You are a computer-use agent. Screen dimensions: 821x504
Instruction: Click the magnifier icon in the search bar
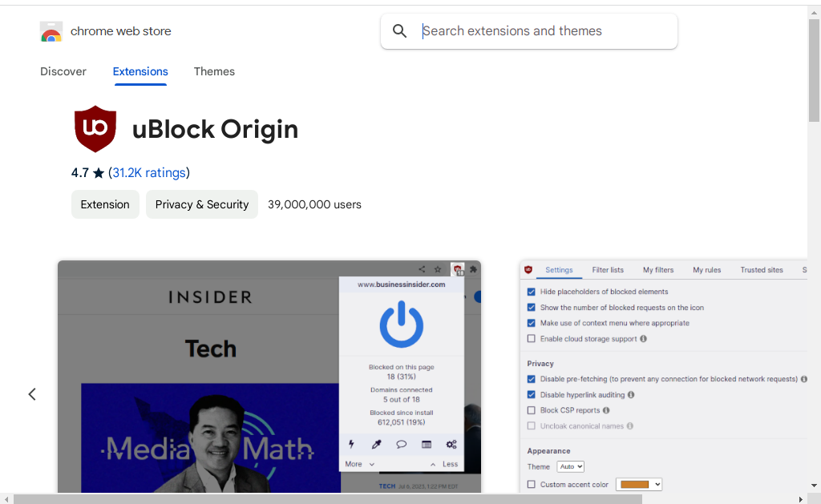(x=399, y=31)
